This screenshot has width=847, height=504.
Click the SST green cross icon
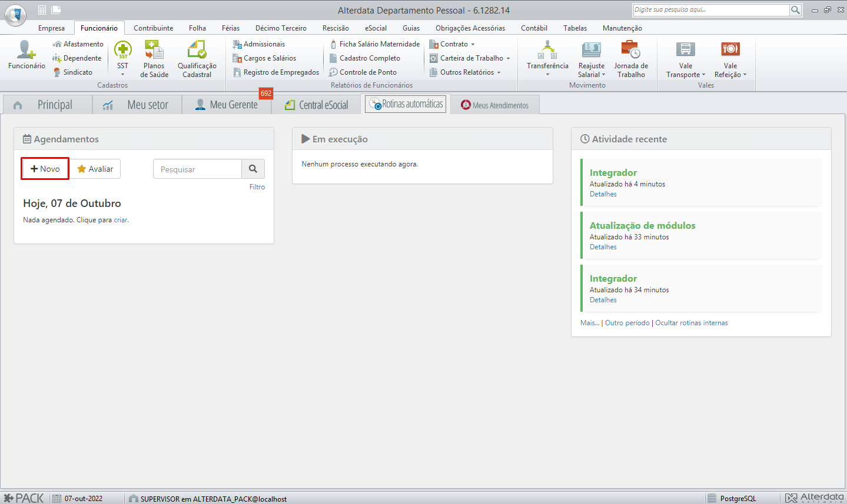(x=122, y=50)
